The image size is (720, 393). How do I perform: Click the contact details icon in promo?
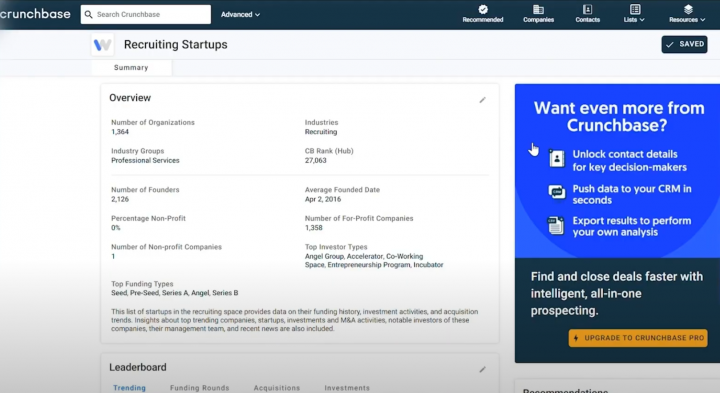(557, 159)
